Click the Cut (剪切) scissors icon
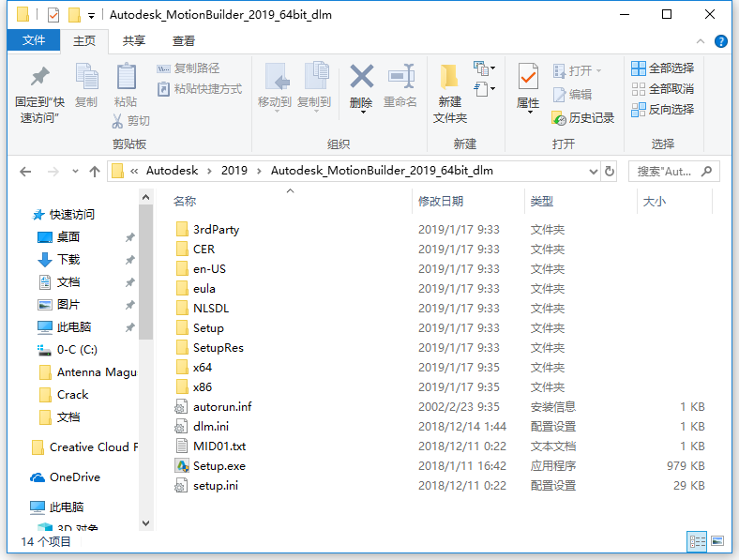 tap(117, 121)
